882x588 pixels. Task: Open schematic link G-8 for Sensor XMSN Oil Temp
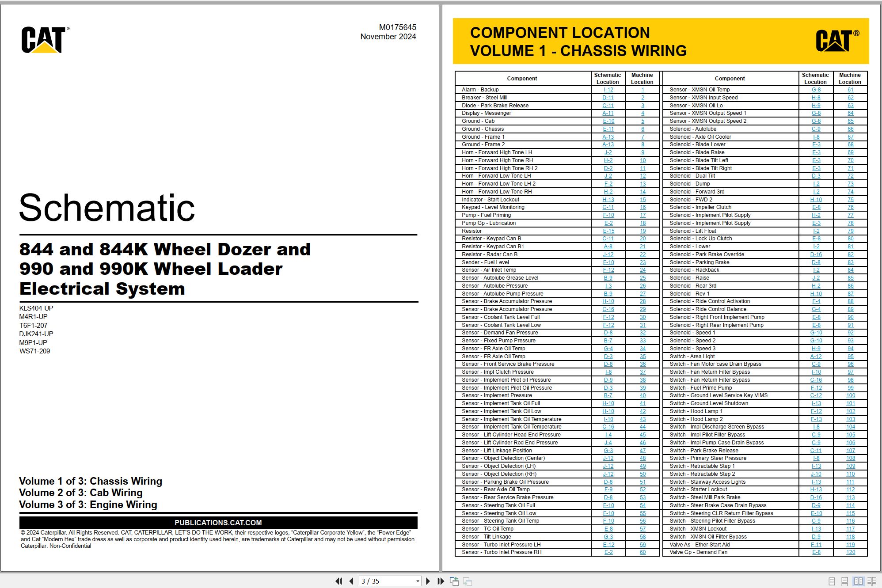[x=816, y=90]
